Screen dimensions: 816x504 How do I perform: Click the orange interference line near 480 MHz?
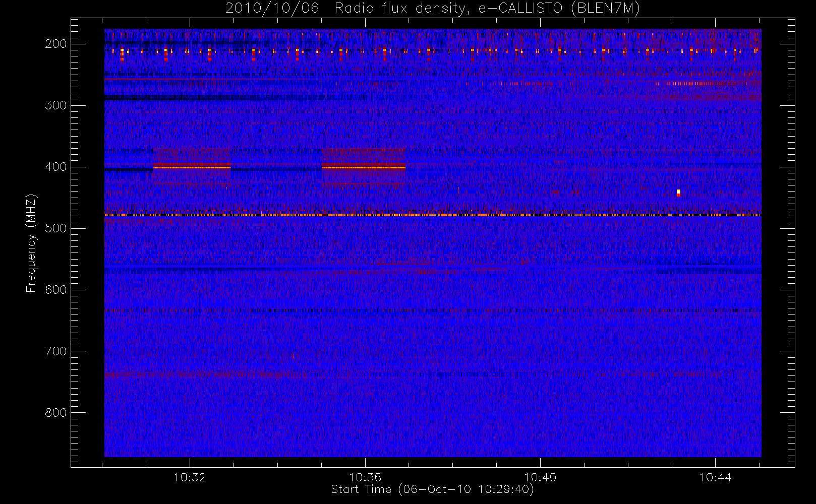(x=433, y=215)
